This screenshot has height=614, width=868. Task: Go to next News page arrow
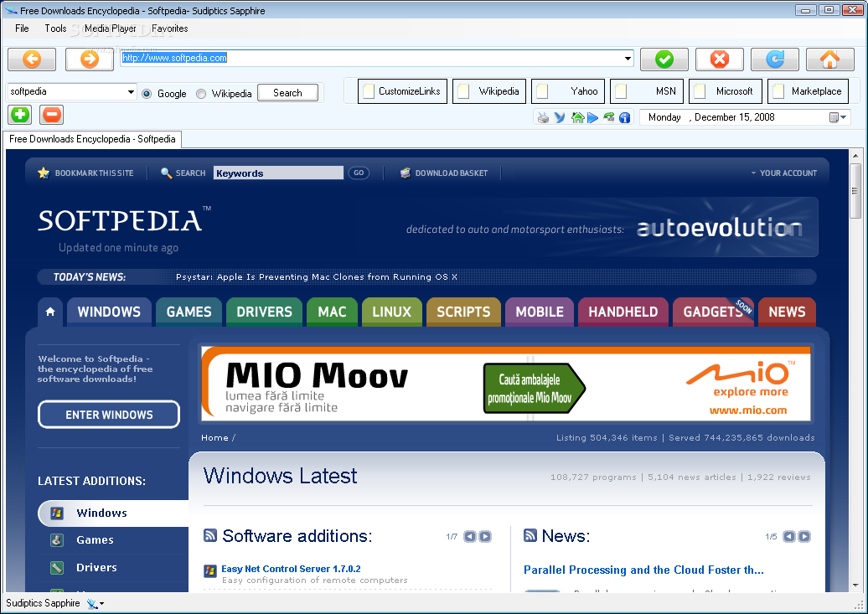(x=804, y=536)
